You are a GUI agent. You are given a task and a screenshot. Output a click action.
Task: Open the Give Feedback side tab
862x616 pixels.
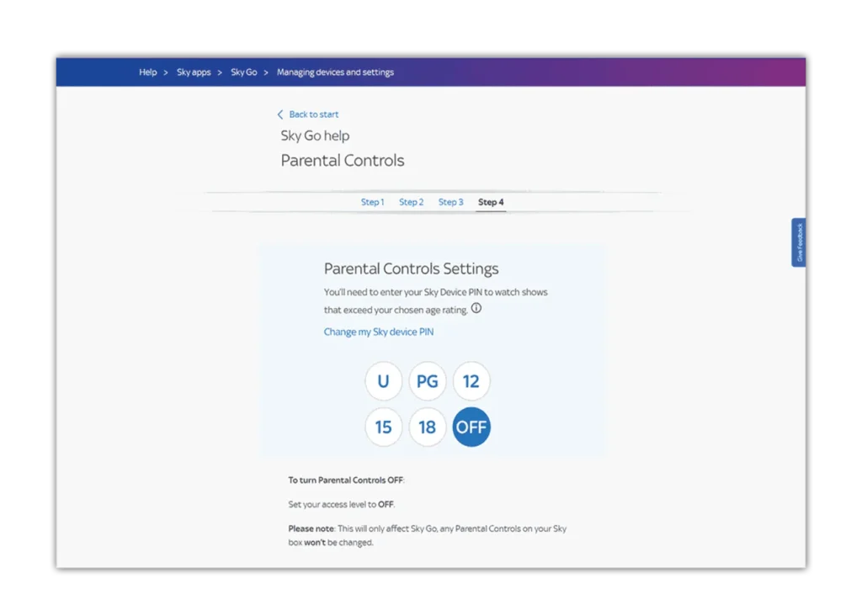tap(799, 242)
